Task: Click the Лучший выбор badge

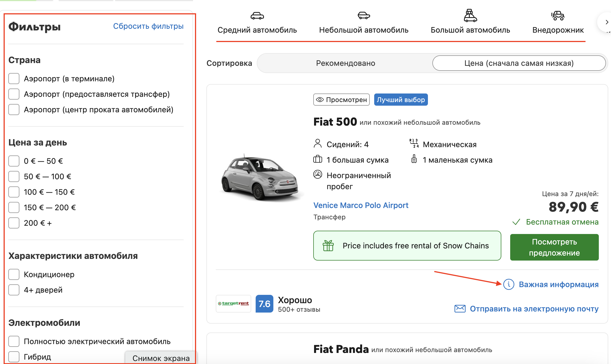Action: (401, 100)
